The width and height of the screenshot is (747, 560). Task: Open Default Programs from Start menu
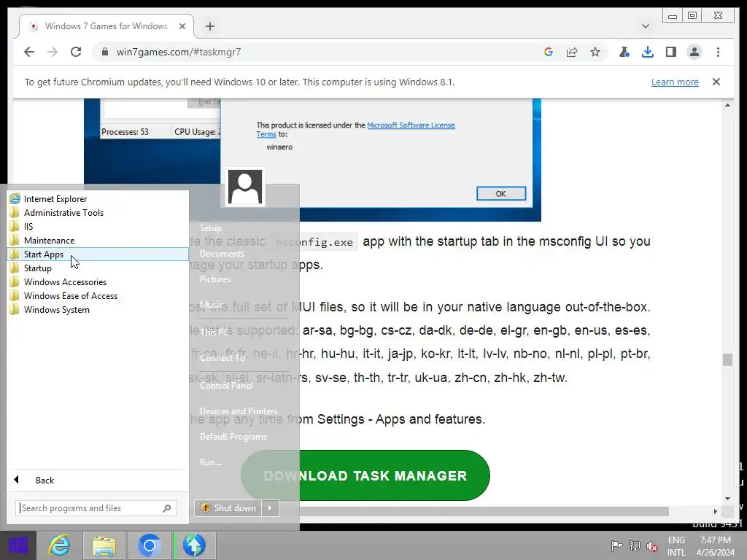click(x=233, y=436)
